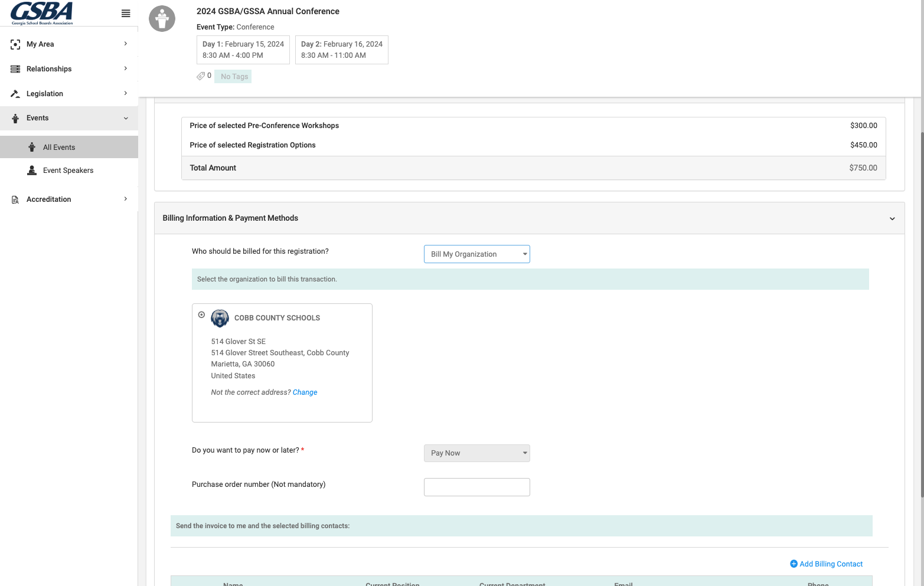Click the GSBA logo
The width and height of the screenshot is (924, 586).
click(42, 13)
